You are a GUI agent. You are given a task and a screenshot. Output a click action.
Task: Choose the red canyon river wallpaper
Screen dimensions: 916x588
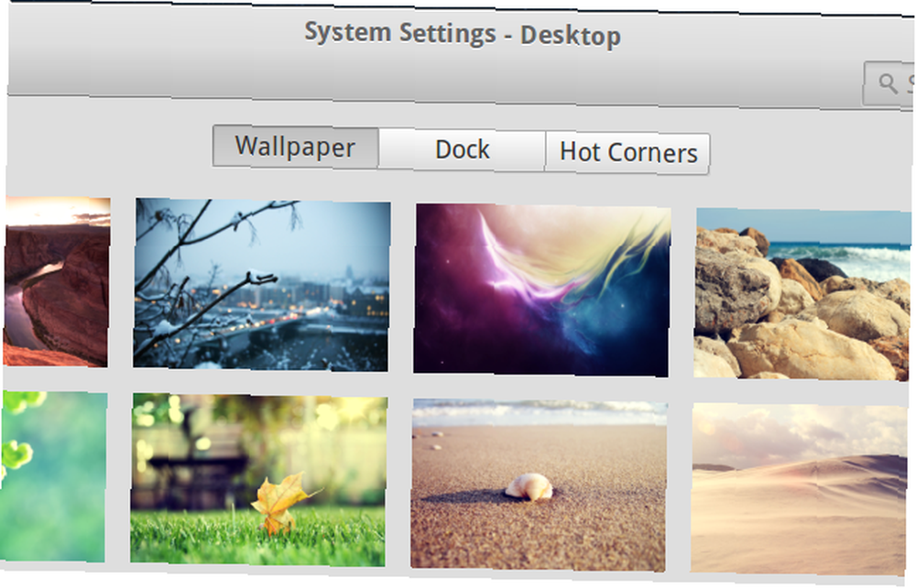[56, 281]
